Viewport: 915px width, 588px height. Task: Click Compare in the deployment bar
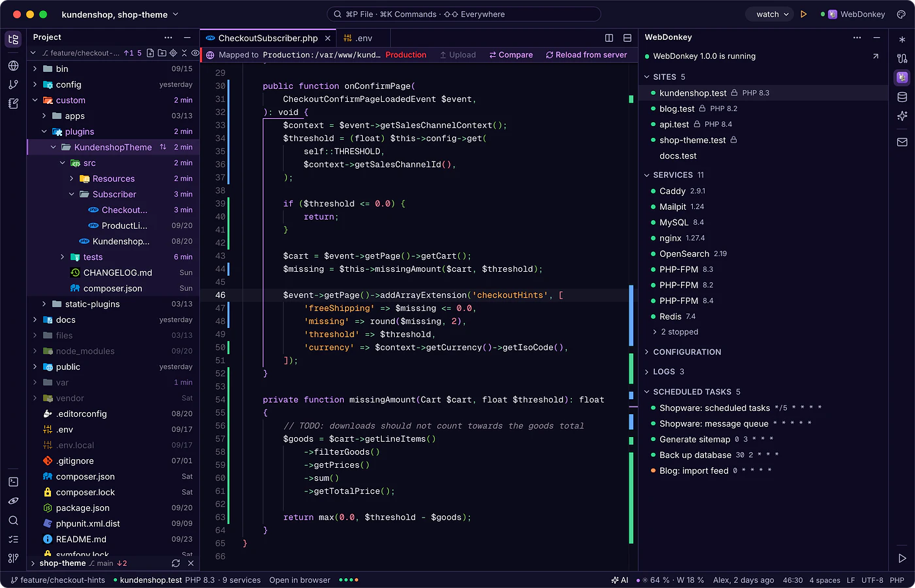pos(511,55)
